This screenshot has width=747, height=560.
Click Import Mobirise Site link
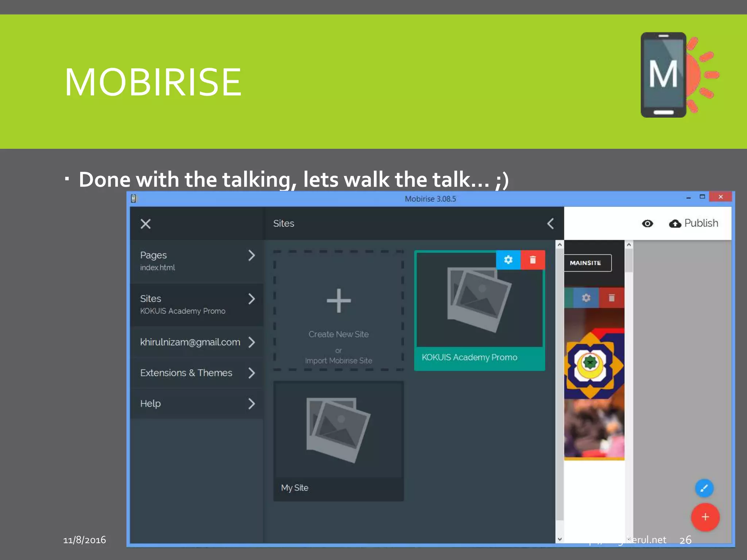coord(338,361)
